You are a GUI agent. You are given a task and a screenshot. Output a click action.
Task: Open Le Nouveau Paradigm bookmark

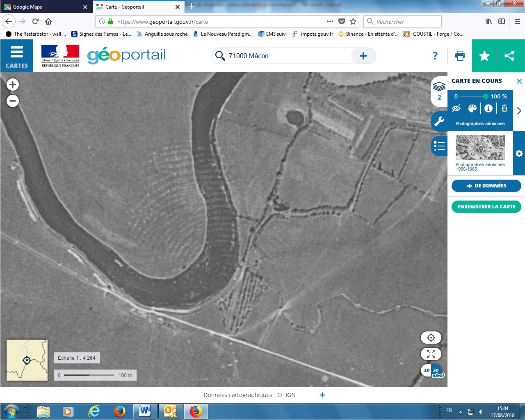pyautogui.click(x=223, y=34)
